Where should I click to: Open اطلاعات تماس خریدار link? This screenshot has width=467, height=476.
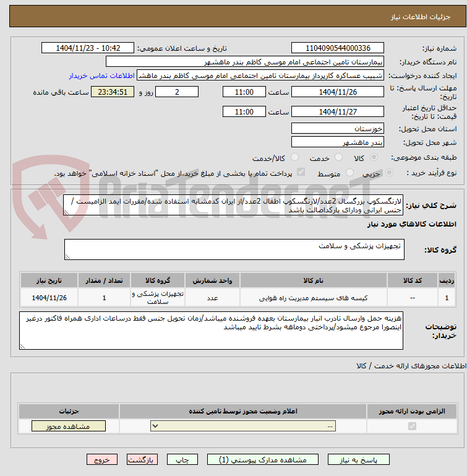[x=101, y=76]
